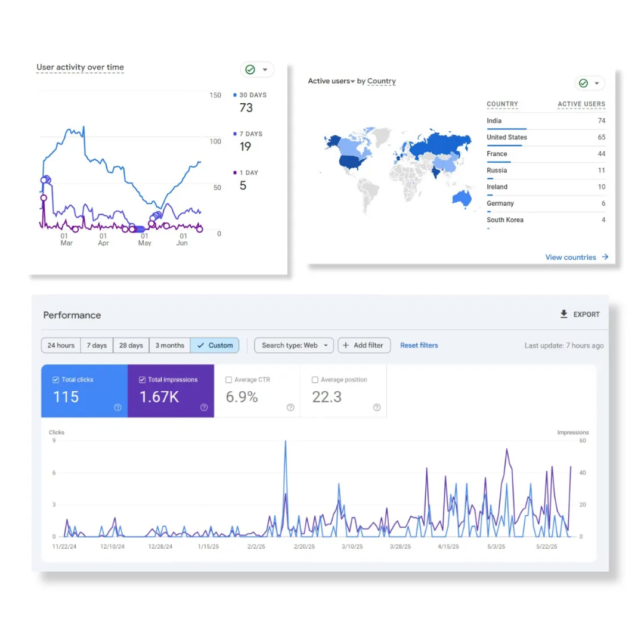Click the help icon on Total impressions card
644x644 pixels.
click(203, 407)
